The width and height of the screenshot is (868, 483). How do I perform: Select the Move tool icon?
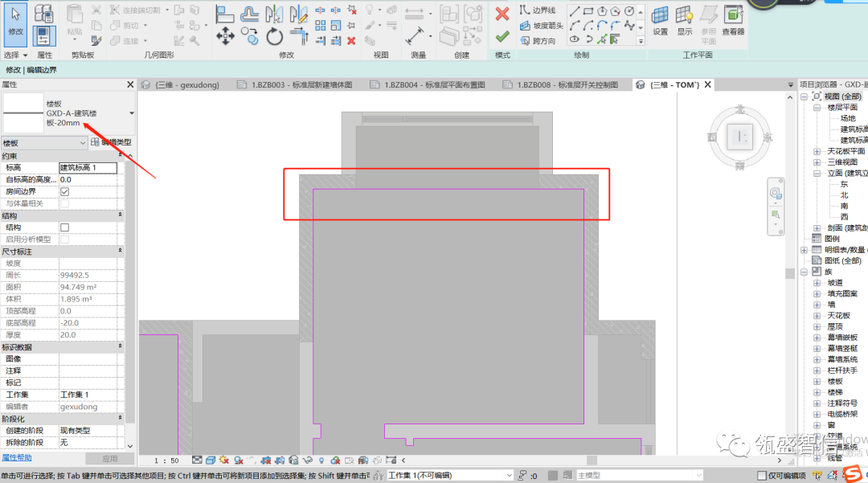click(225, 37)
